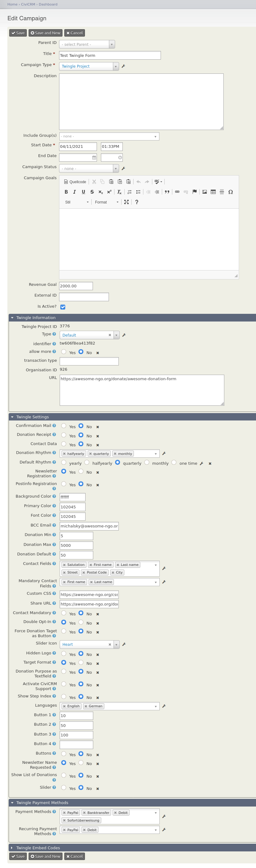Click the Save button above the form
The width and height of the screenshot is (256, 868).
click(x=18, y=33)
